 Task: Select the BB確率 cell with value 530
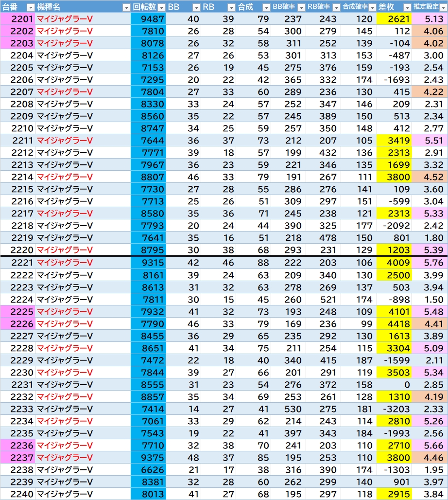pyautogui.click(x=287, y=409)
